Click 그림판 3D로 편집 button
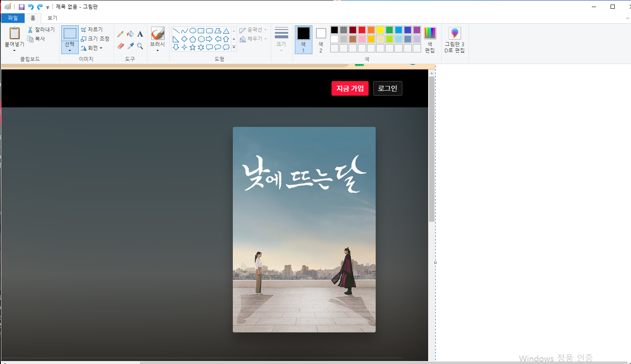The image size is (631, 364). 454,40
